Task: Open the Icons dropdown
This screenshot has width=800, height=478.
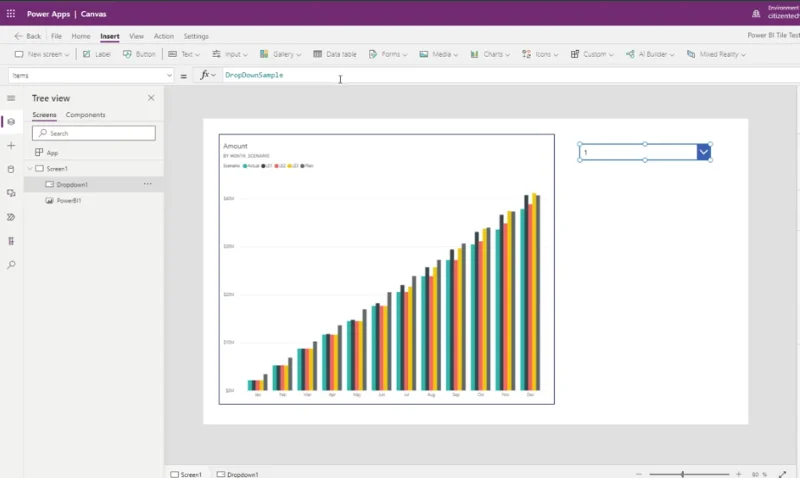Action: (540, 54)
